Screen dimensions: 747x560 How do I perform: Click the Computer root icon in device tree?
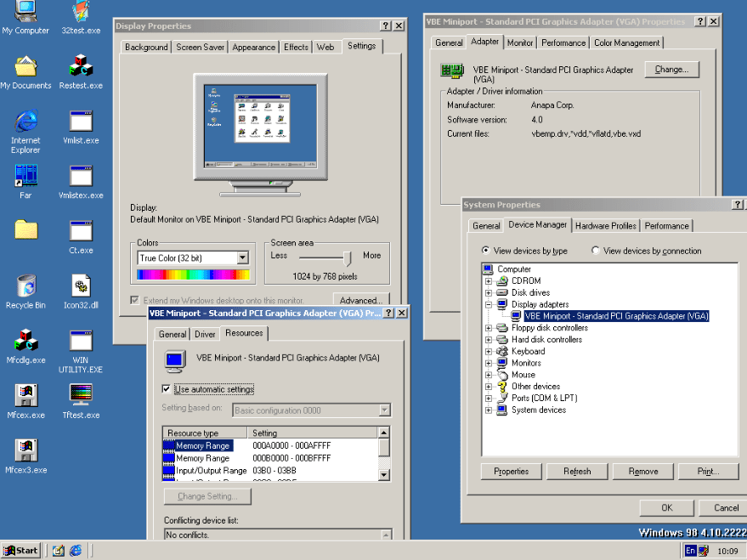(x=488, y=269)
